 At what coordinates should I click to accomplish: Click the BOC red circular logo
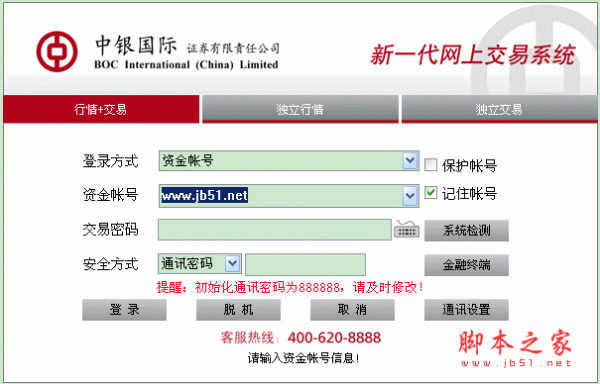click(x=57, y=52)
